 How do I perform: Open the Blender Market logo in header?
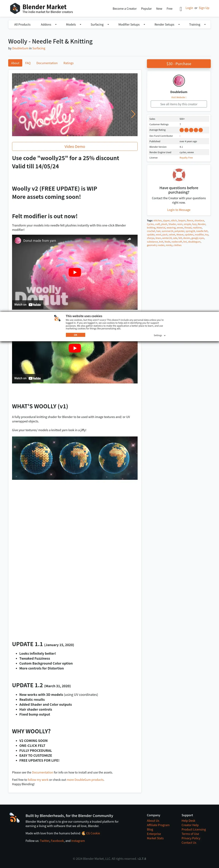coord(41,8)
